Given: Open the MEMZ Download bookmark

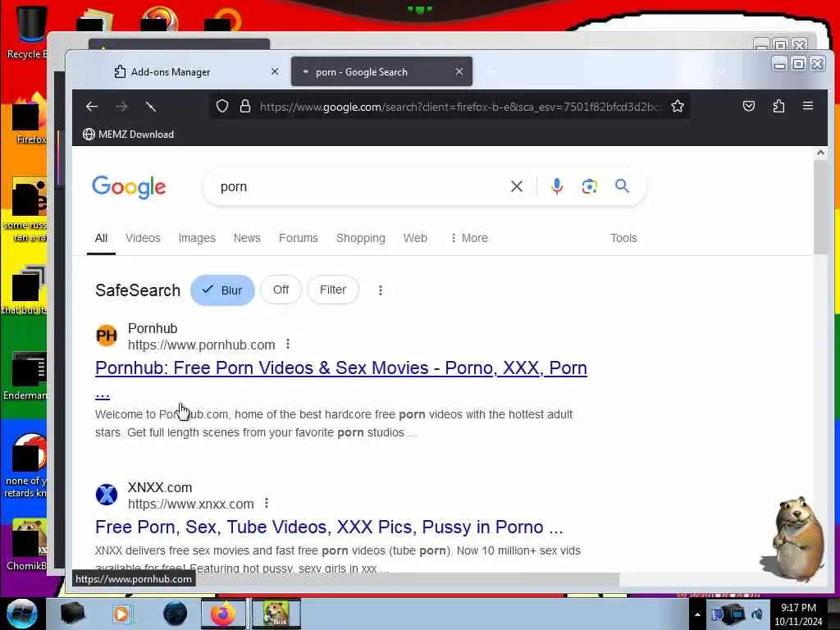Looking at the screenshot, I should click(x=128, y=134).
